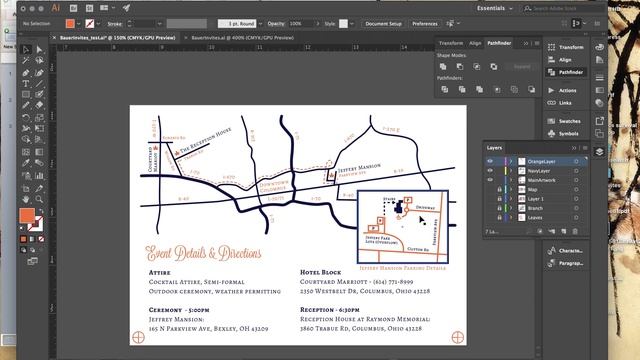Set Gradient mode below fill/stroke swatches
The image size is (640, 360).
(32, 239)
